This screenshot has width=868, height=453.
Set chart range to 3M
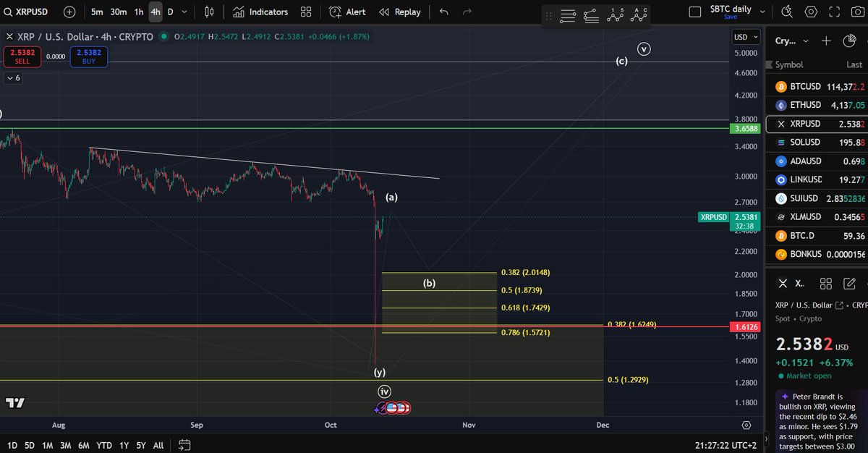click(x=66, y=445)
